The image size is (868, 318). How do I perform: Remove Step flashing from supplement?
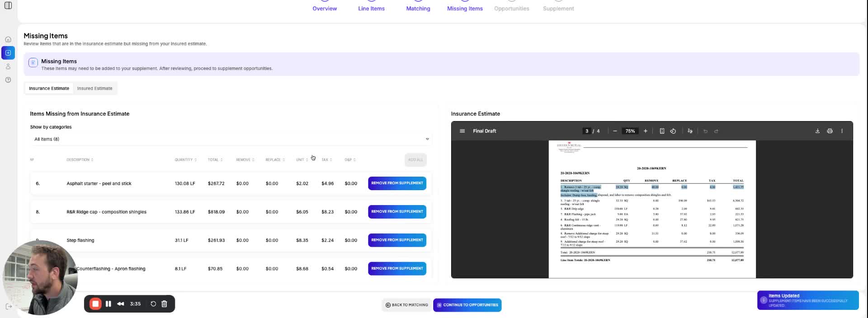(397, 240)
